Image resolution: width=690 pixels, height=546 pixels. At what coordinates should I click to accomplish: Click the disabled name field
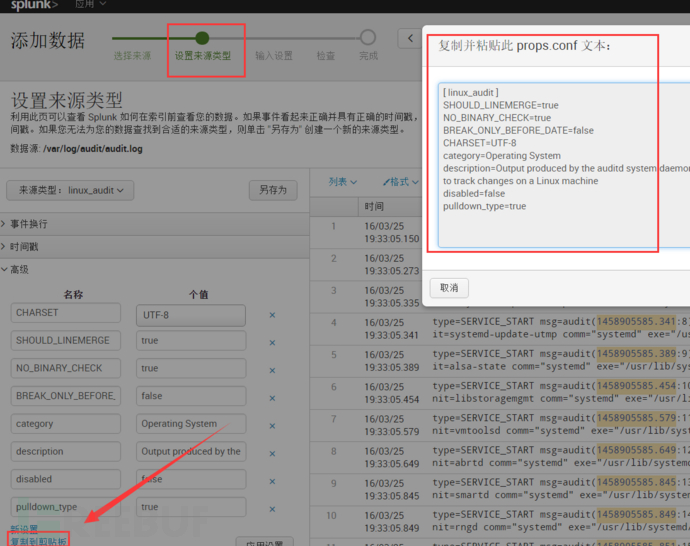66,479
